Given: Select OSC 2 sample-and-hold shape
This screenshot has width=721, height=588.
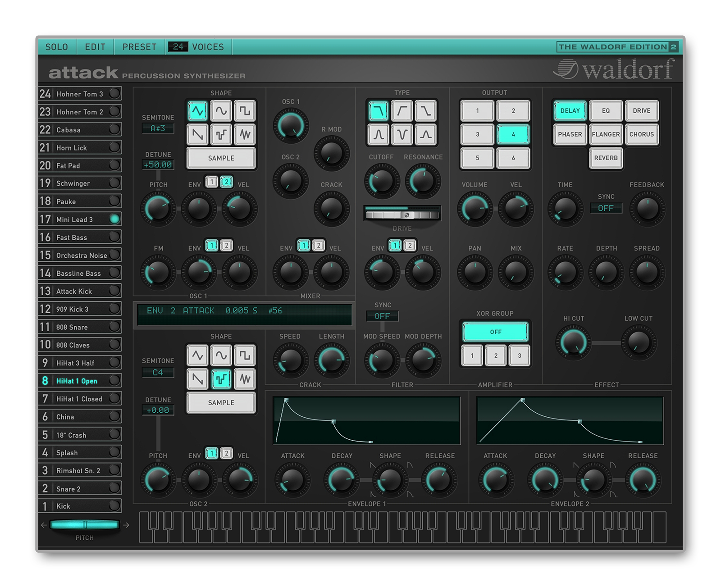Looking at the screenshot, I should [221, 379].
